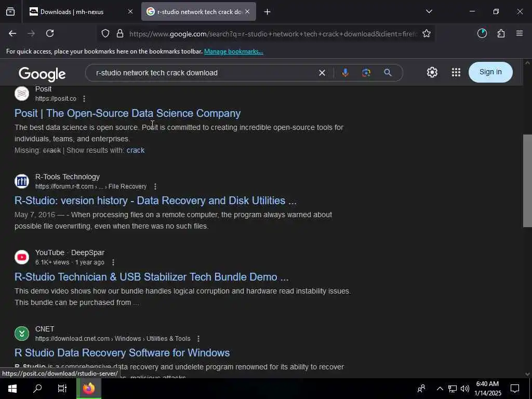Open the Google apps grid
This screenshot has height=399, width=532.
[x=456, y=72]
